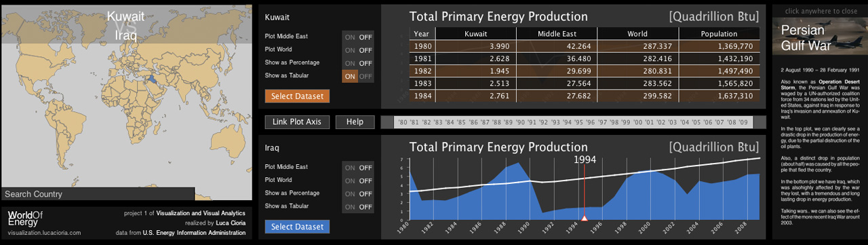Toggle Show as Percentage for Kuwait
Image resolution: width=868 pixels, height=245 pixels.
pyautogui.click(x=358, y=62)
